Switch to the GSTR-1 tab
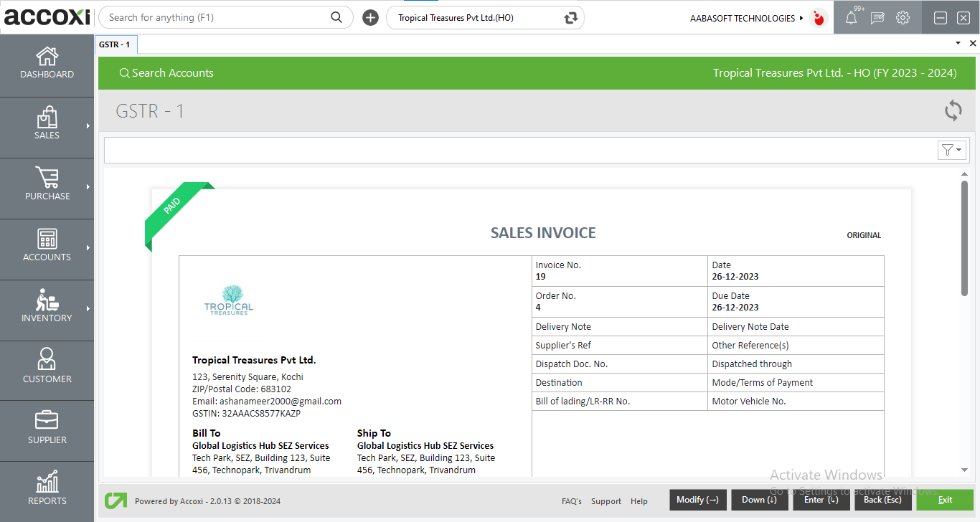 tap(116, 44)
